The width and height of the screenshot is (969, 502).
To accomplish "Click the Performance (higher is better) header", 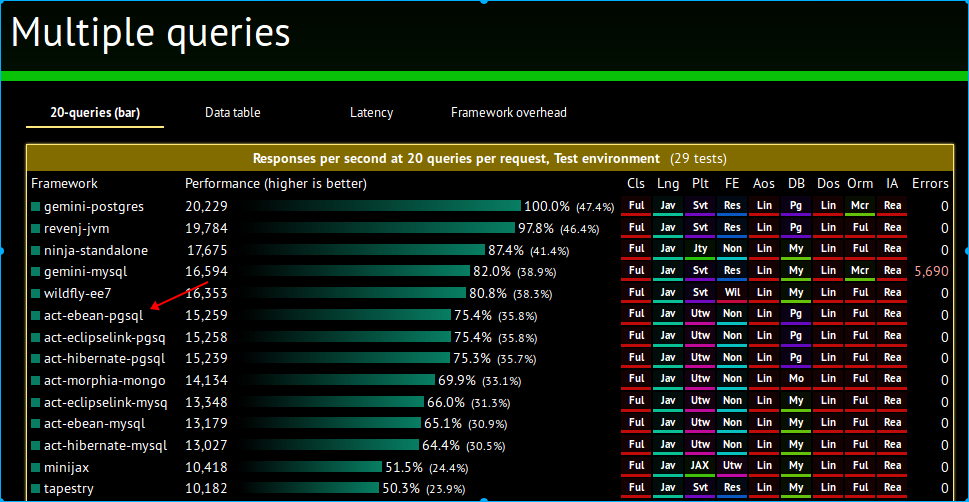I will (276, 184).
